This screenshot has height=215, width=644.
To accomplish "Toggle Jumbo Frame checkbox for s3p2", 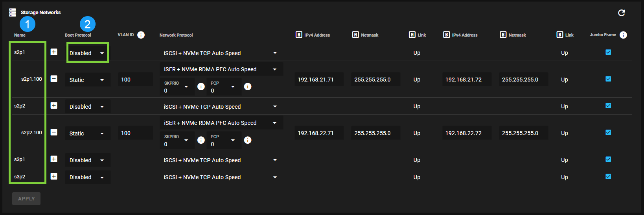I will pos(608,176).
